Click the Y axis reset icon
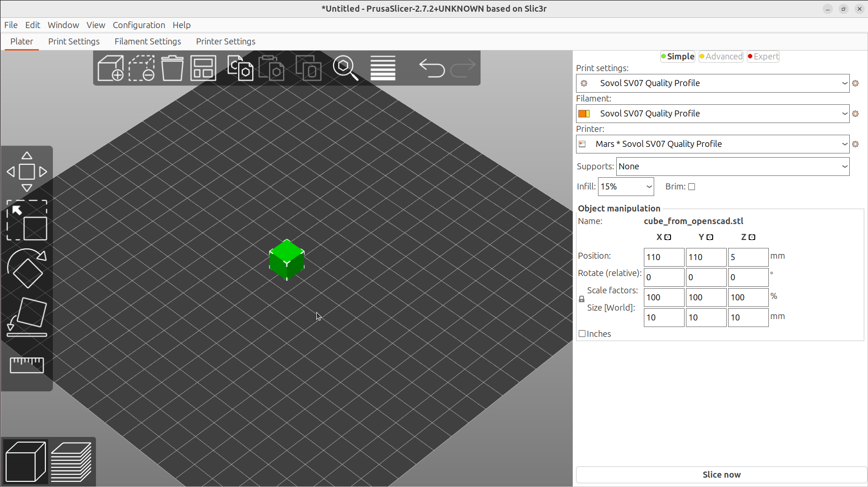 pos(710,237)
